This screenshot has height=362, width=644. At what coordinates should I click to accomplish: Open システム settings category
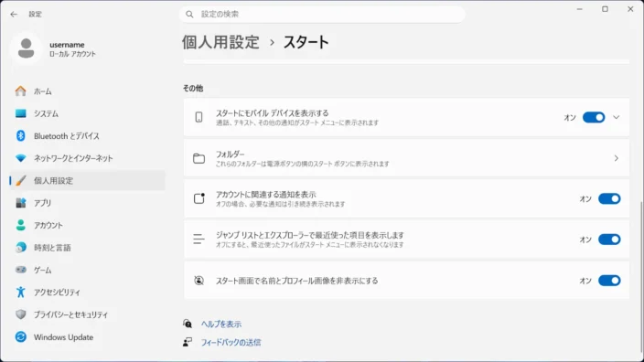[87, 113]
